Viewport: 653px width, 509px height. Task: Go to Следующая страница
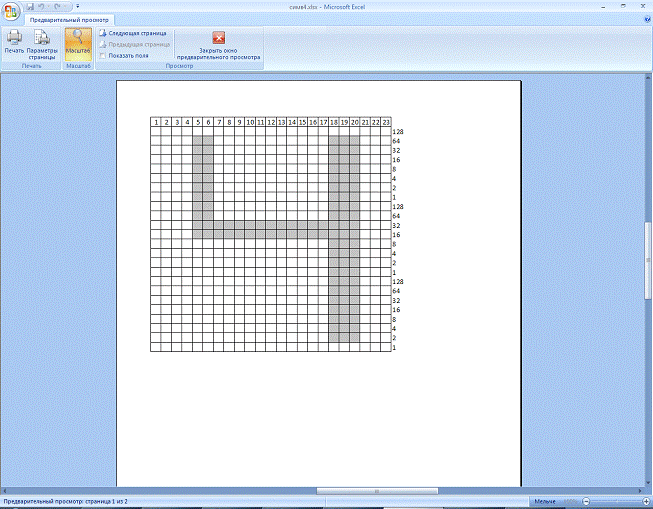137,33
